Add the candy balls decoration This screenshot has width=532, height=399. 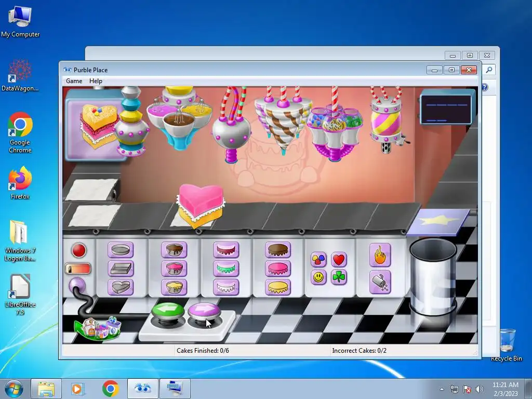(318, 260)
